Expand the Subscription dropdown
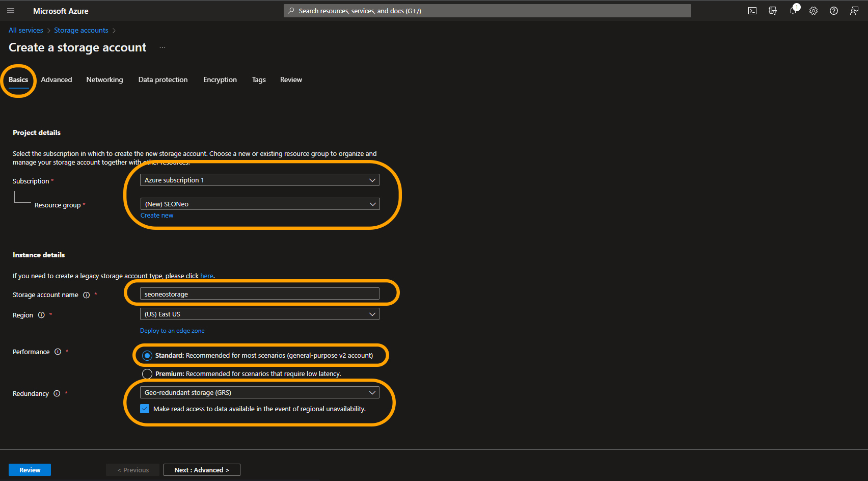 260,180
